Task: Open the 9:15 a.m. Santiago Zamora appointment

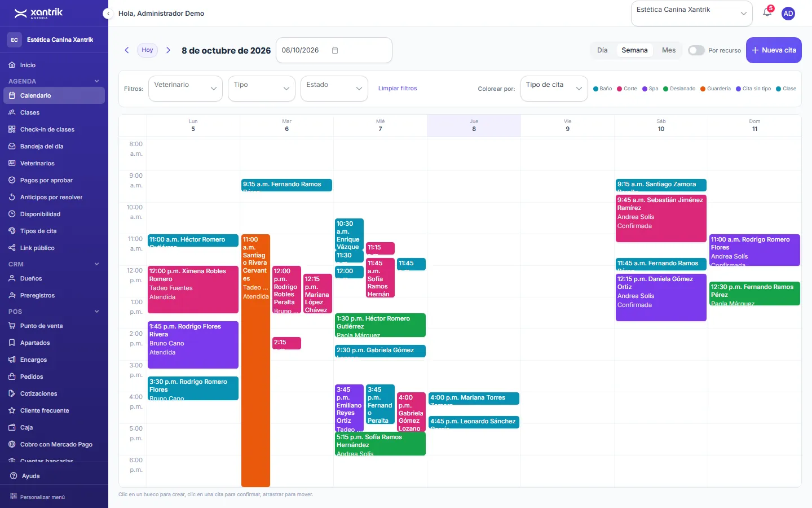Action: pos(661,185)
